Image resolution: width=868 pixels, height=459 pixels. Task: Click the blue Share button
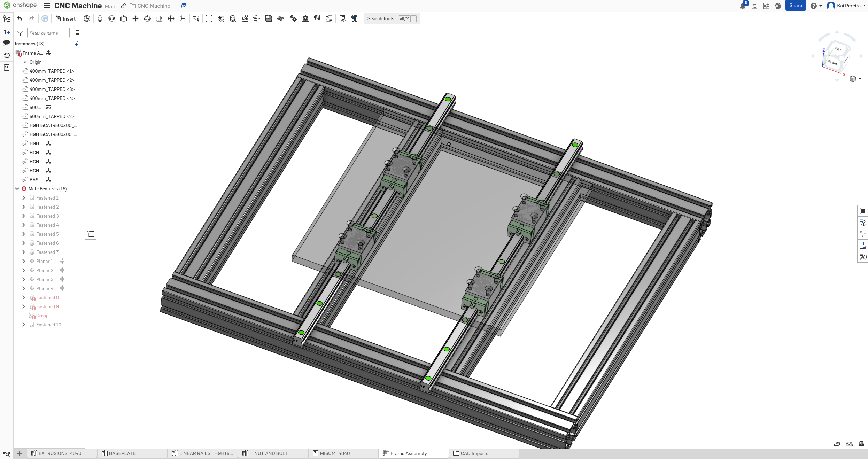[795, 6]
